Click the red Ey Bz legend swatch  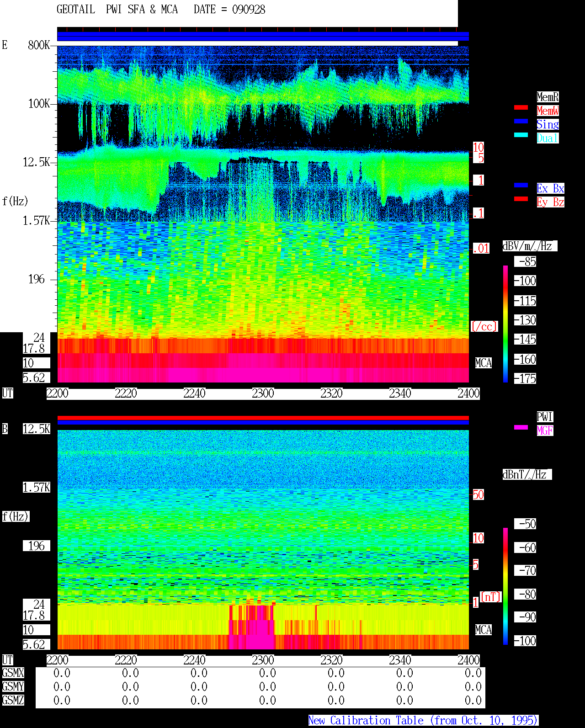click(521, 199)
